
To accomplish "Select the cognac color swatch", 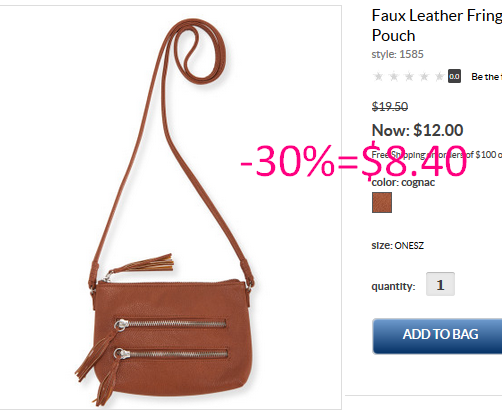I will [x=382, y=202].
